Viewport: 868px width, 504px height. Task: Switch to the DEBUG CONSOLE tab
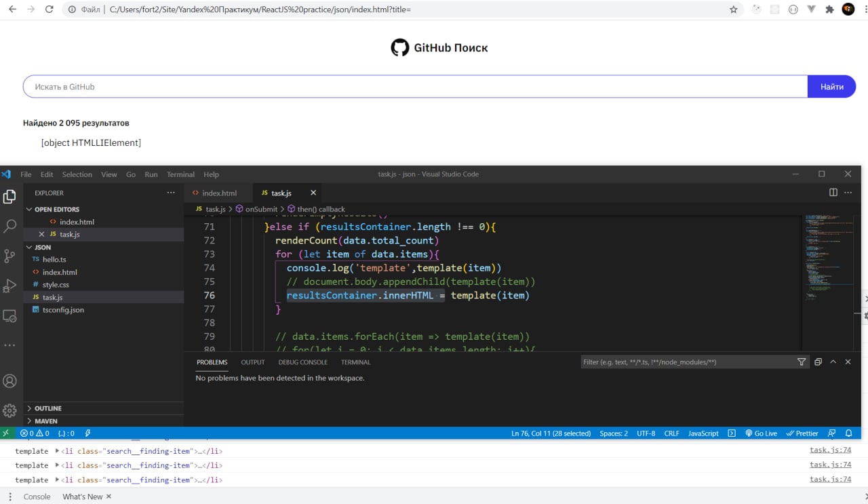click(302, 362)
